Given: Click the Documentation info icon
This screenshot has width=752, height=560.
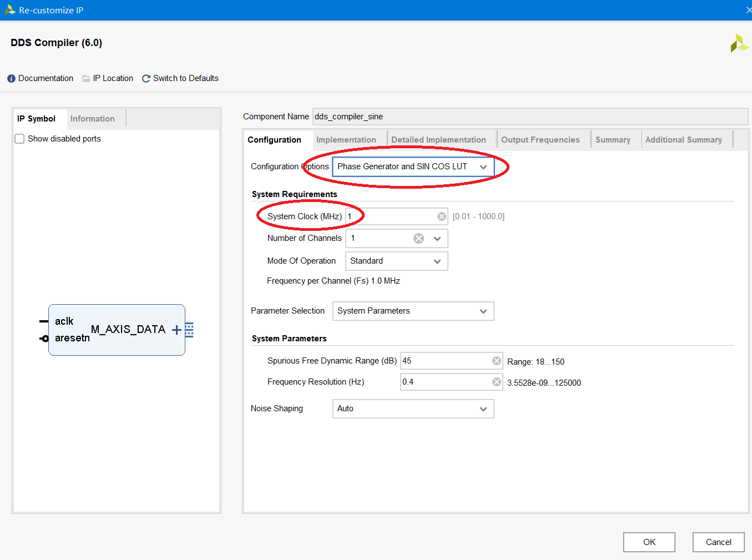Looking at the screenshot, I should pos(11,79).
